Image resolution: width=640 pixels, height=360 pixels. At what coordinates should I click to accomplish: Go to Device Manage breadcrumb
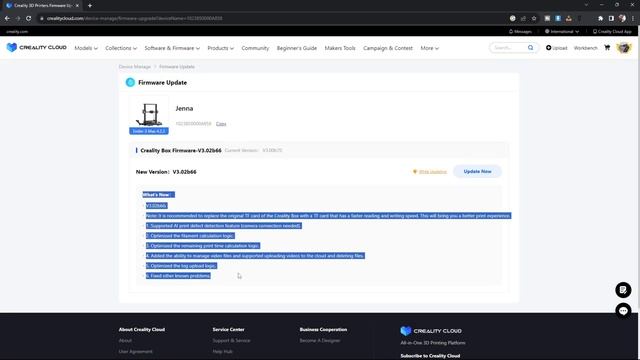(x=135, y=67)
